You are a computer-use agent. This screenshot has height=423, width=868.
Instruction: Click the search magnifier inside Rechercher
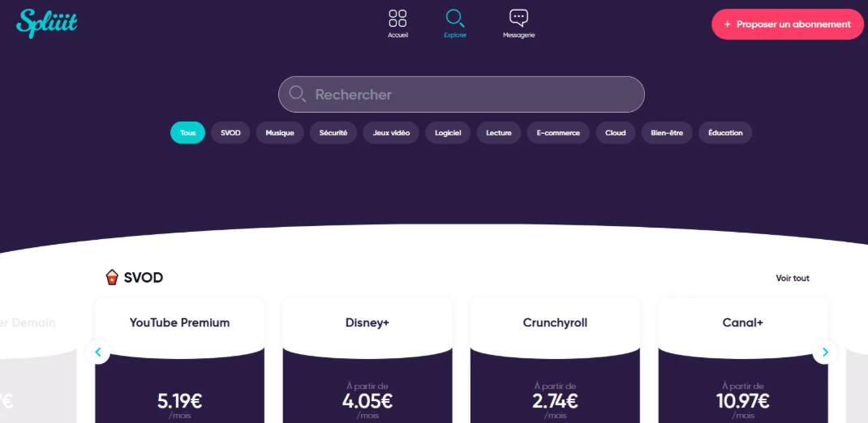point(297,94)
